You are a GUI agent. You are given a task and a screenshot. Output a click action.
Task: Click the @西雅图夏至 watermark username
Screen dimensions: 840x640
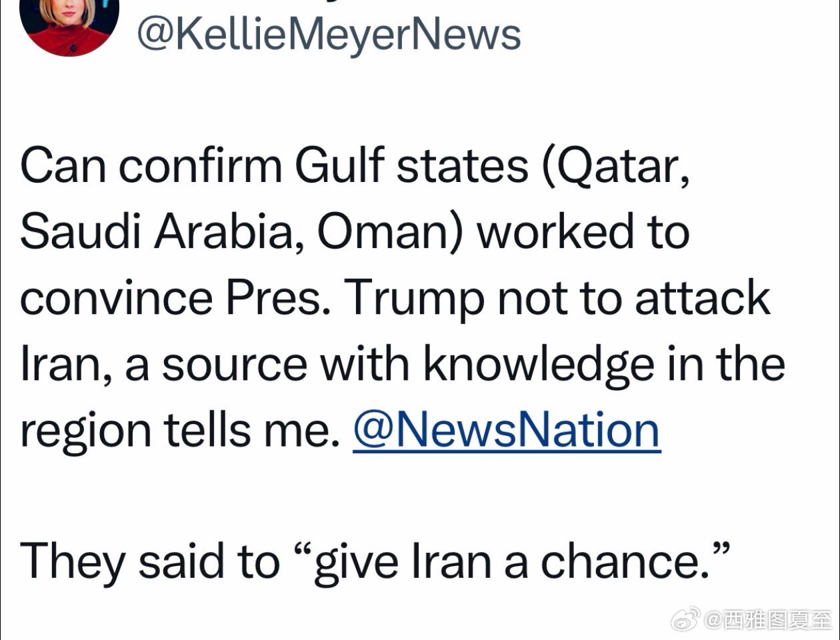tap(767, 621)
